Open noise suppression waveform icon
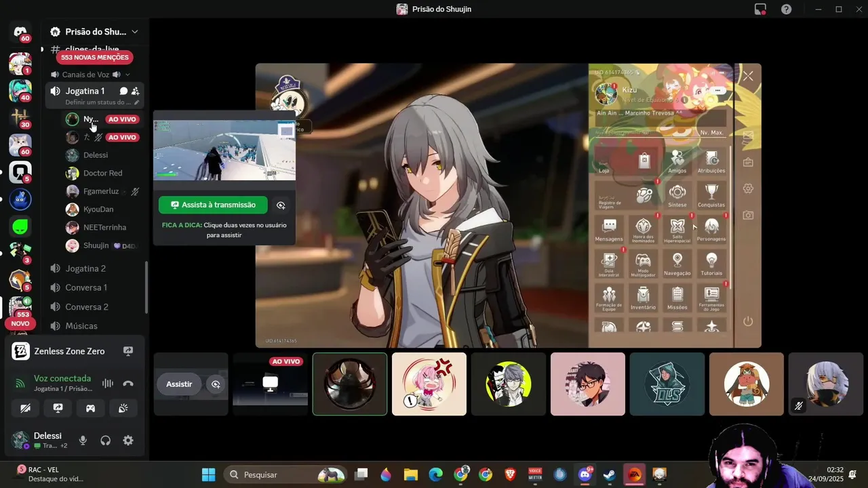 click(x=107, y=384)
